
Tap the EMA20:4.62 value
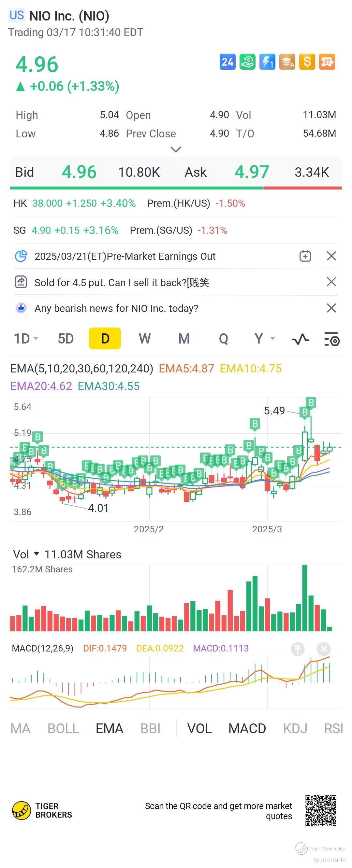[41, 386]
